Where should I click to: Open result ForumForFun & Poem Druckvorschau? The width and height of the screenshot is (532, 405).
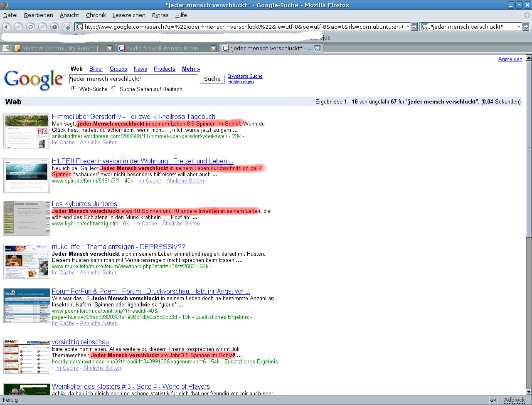[x=151, y=291]
